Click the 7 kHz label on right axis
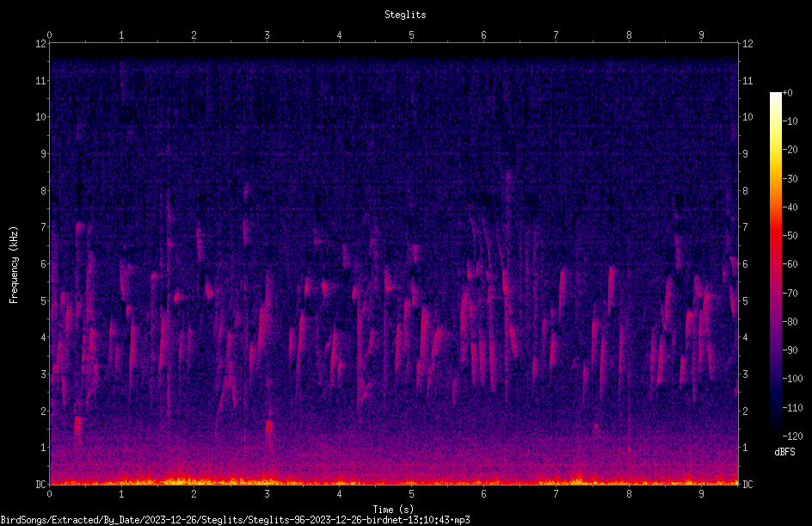The image size is (812, 526). (745, 227)
